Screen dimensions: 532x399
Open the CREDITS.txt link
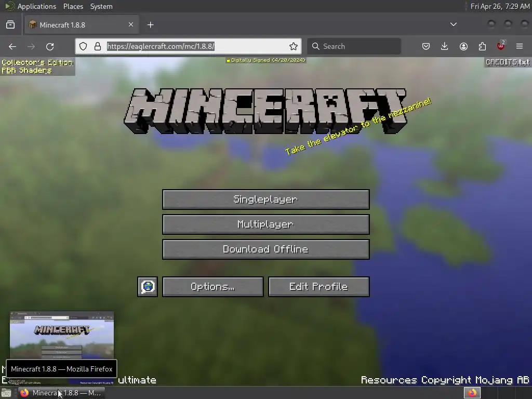point(508,62)
